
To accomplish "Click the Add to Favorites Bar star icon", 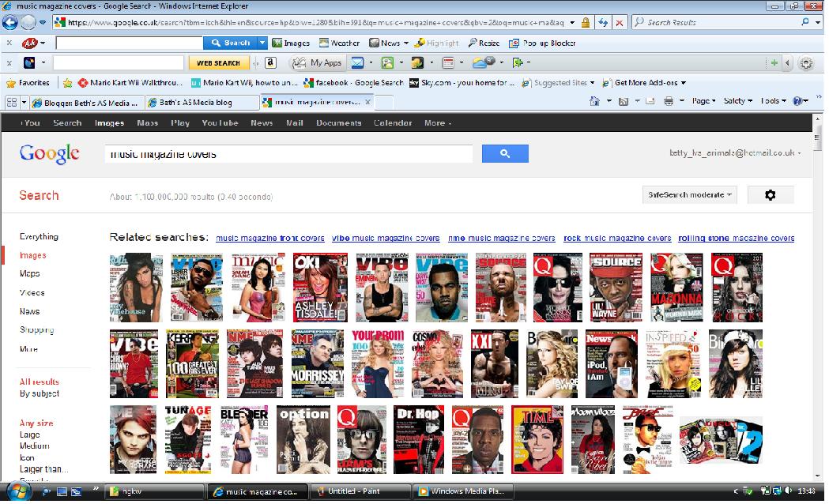I will [67, 82].
